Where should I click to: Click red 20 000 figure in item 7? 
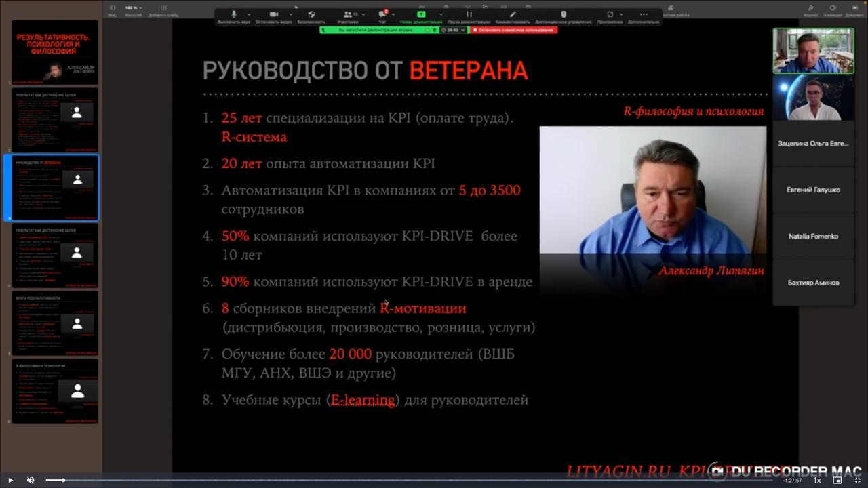coord(351,354)
